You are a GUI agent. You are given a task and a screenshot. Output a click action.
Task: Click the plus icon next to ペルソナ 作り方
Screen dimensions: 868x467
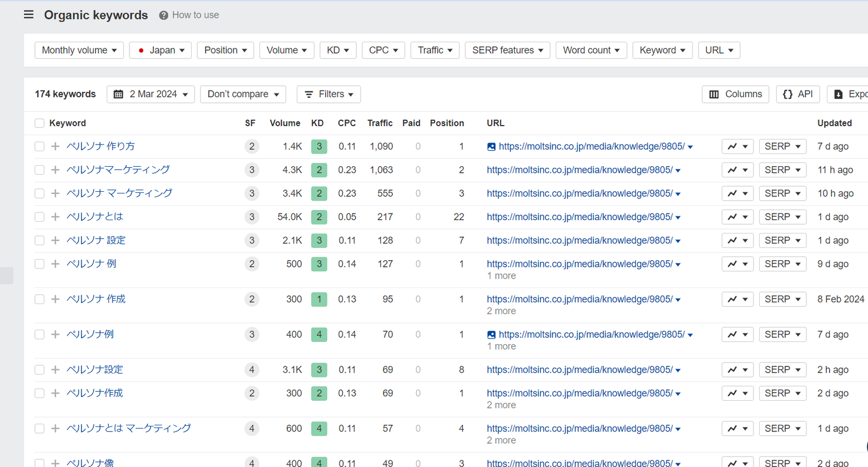click(x=55, y=146)
